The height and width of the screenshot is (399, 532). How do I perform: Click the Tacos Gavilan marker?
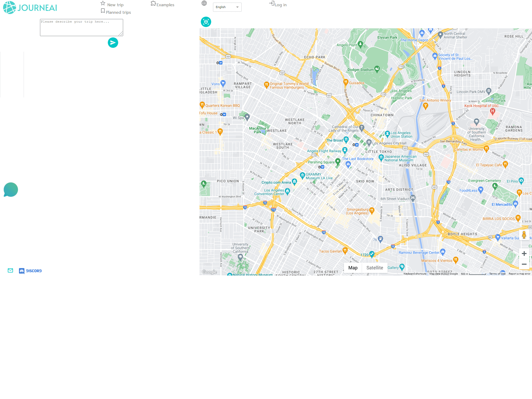tap(345, 250)
